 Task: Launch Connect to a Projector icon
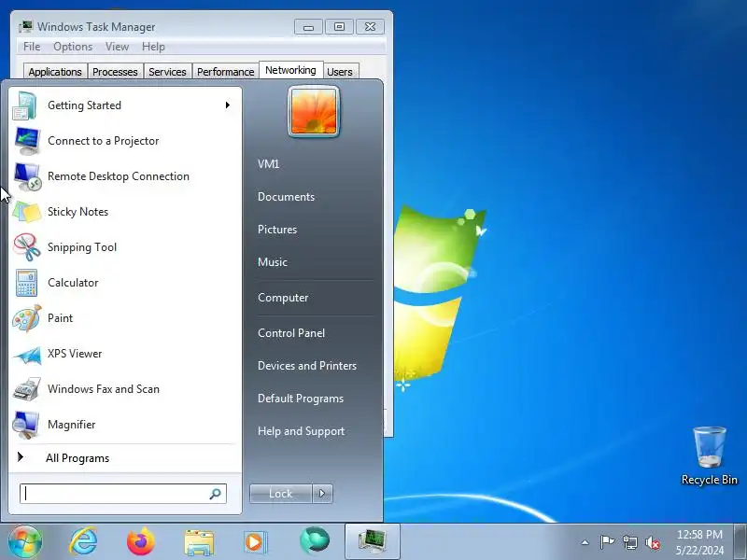27,141
